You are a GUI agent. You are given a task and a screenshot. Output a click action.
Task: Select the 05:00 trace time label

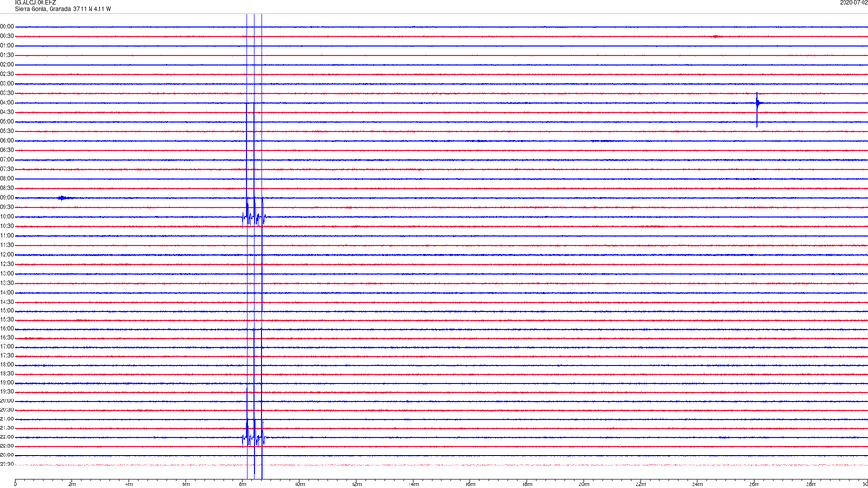(x=7, y=122)
